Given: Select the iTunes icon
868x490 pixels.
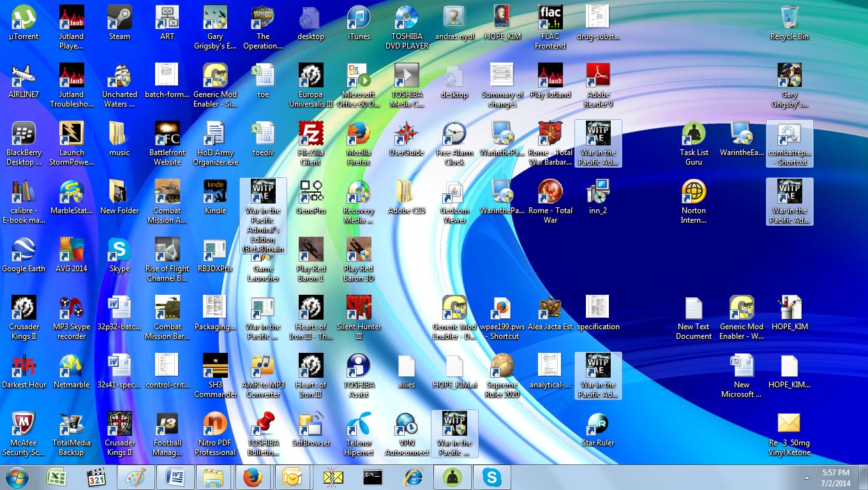Looking at the screenshot, I should click(358, 16).
